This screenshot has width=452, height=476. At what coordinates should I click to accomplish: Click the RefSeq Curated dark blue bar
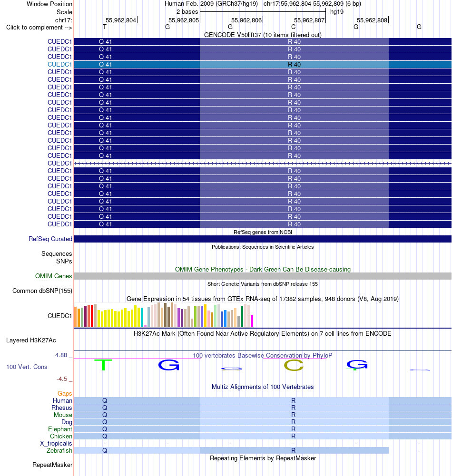263,239
